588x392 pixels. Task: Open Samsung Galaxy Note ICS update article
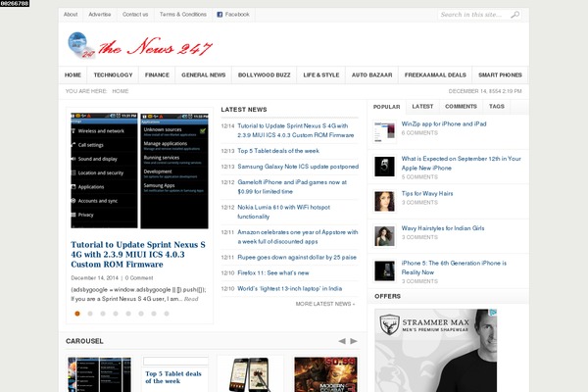click(x=298, y=167)
